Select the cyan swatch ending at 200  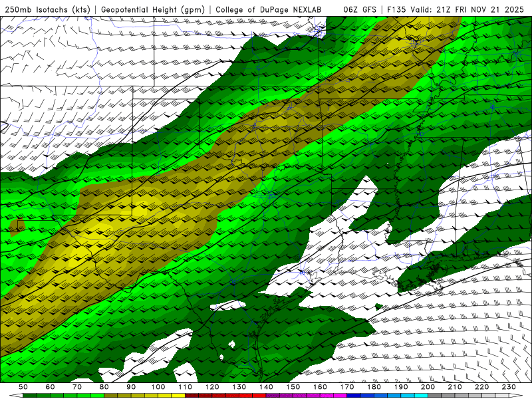421,395
